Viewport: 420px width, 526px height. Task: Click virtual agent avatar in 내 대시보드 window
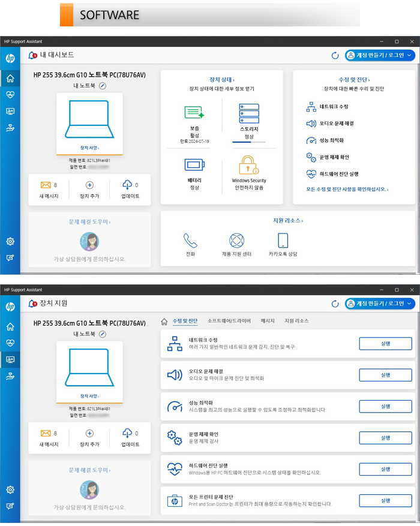pos(89,242)
